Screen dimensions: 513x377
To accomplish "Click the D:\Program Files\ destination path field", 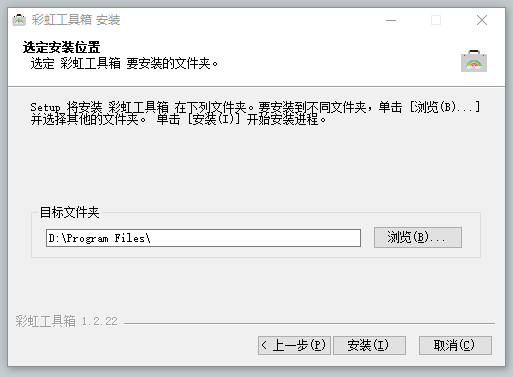I will coord(203,238).
